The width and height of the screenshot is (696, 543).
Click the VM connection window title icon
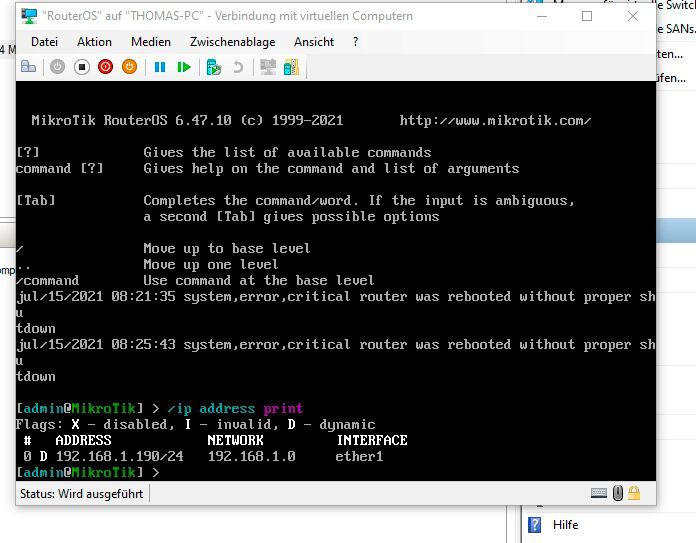click(x=29, y=16)
